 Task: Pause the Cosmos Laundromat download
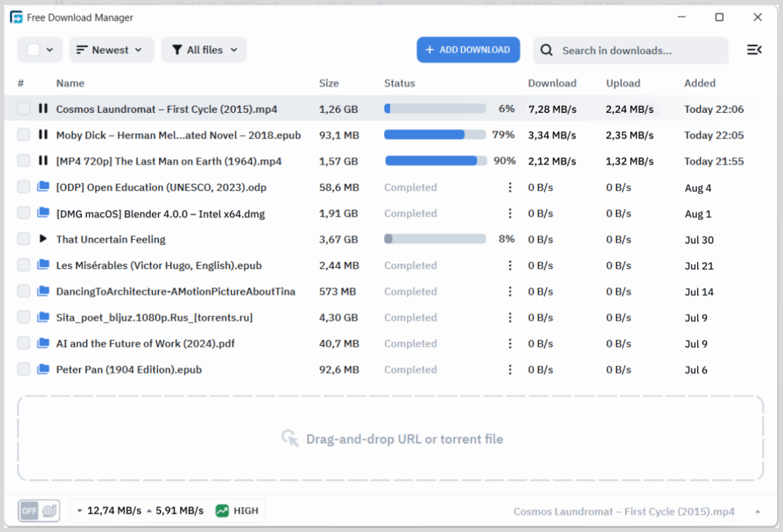click(x=43, y=108)
